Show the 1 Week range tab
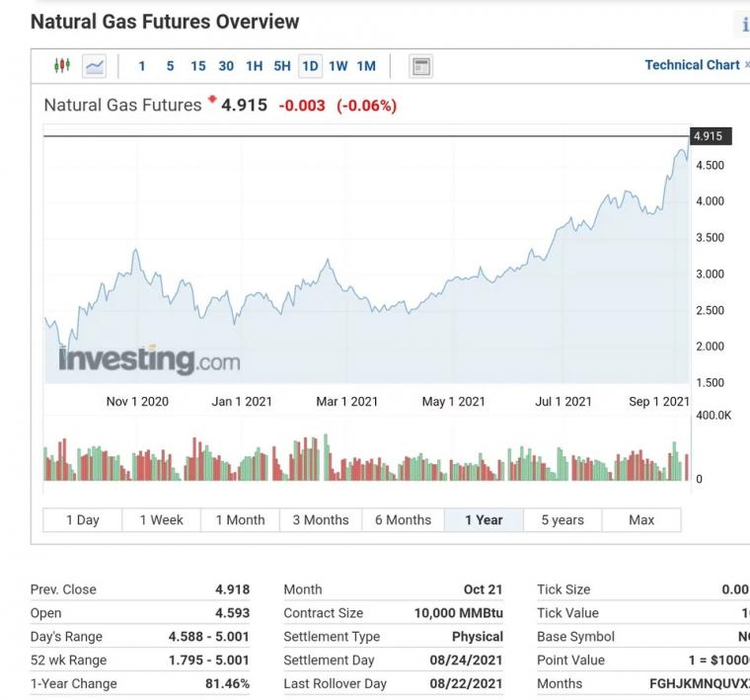 (x=162, y=519)
